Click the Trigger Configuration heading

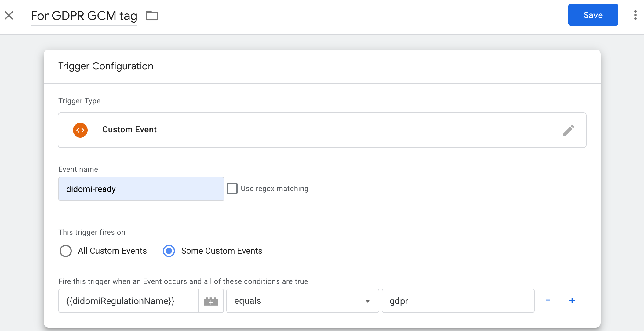(106, 66)
